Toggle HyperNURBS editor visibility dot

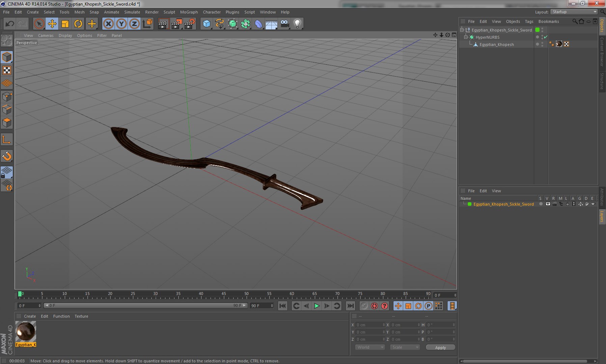(x=542, y=36)
